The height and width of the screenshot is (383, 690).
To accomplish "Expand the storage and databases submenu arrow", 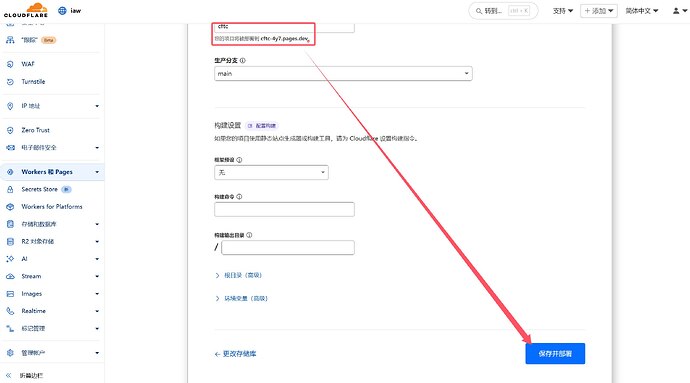I will [x=97, y=224].
